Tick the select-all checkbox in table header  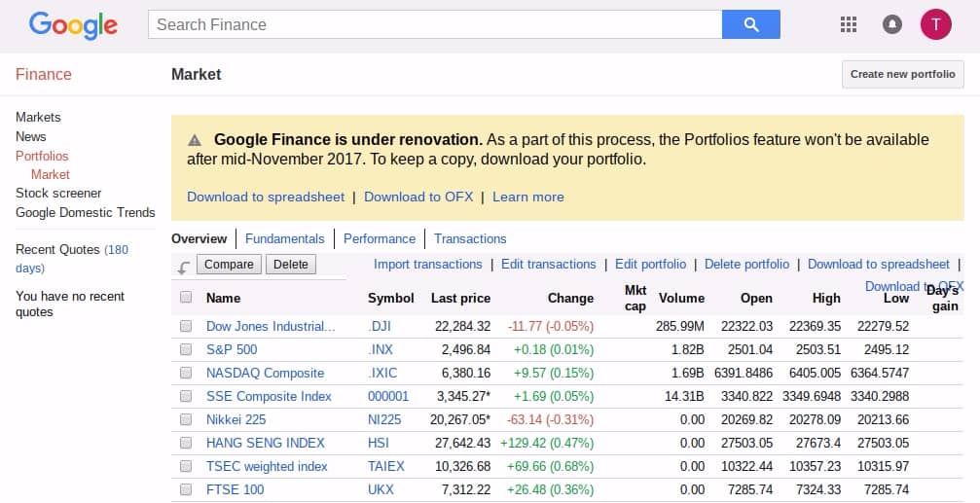point(186,298)
